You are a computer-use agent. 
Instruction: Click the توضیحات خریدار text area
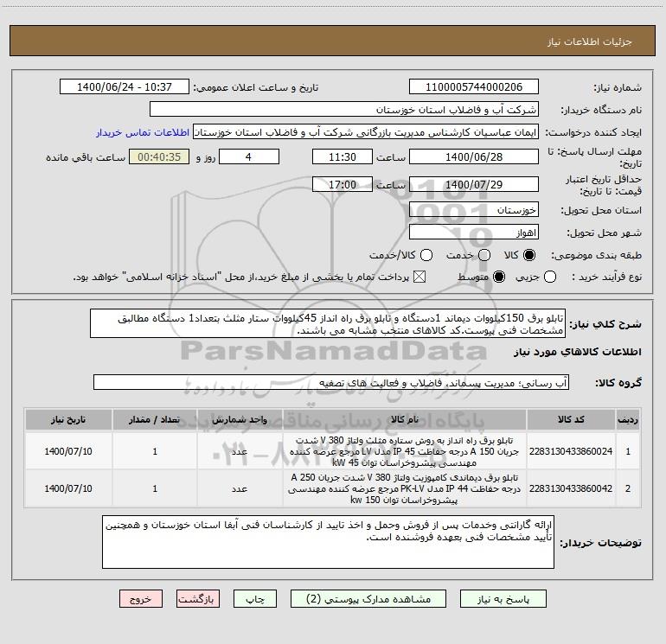[x=328, y=542]
